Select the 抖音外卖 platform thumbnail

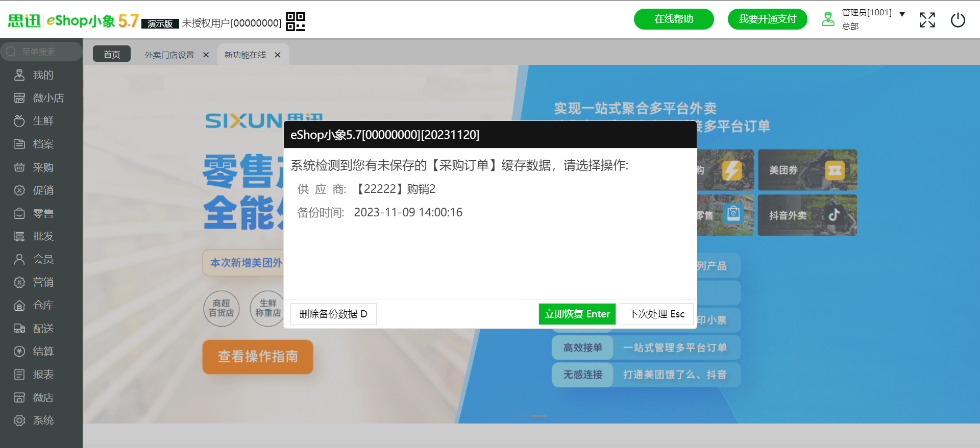pos(807,215)
